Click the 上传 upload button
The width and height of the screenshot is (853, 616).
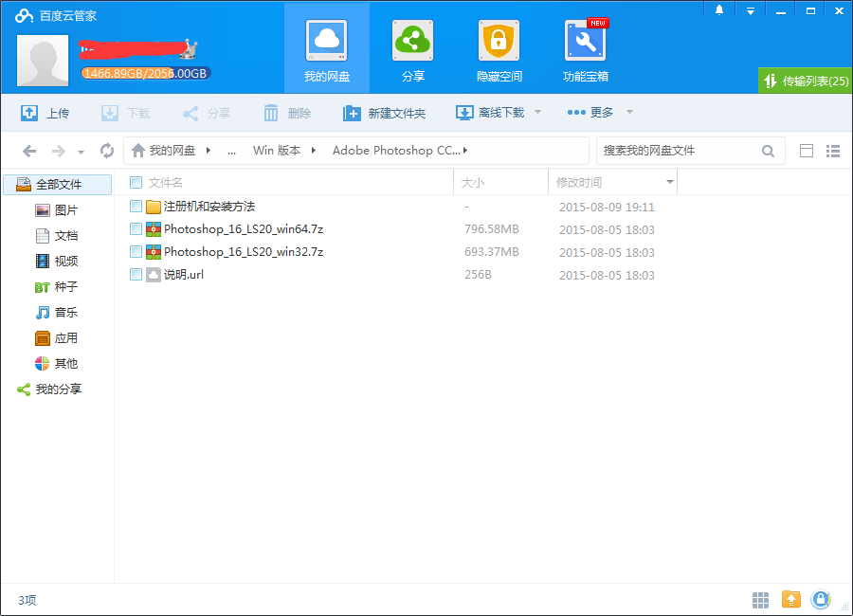pos(45,113)
